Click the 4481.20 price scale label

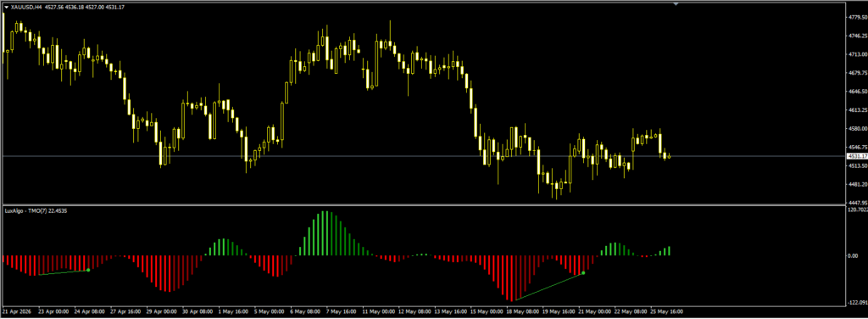pos(857,184)
